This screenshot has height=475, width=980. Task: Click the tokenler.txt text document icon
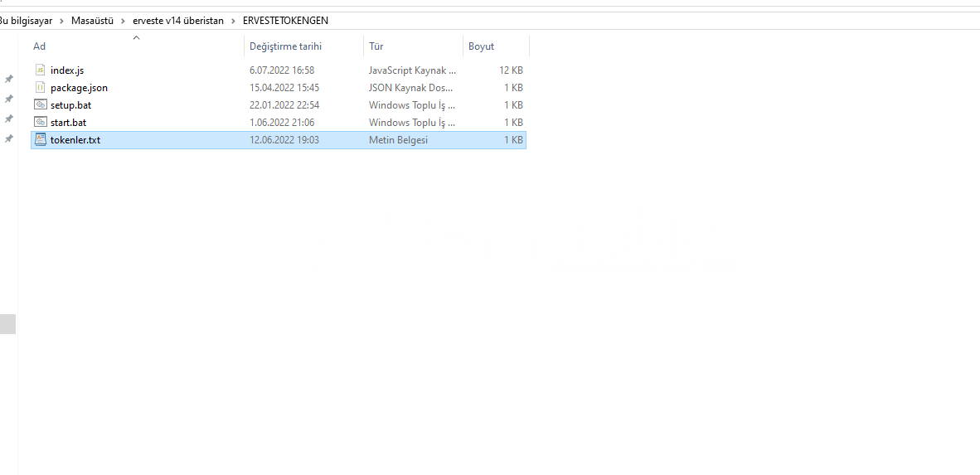tap(41, 140)
